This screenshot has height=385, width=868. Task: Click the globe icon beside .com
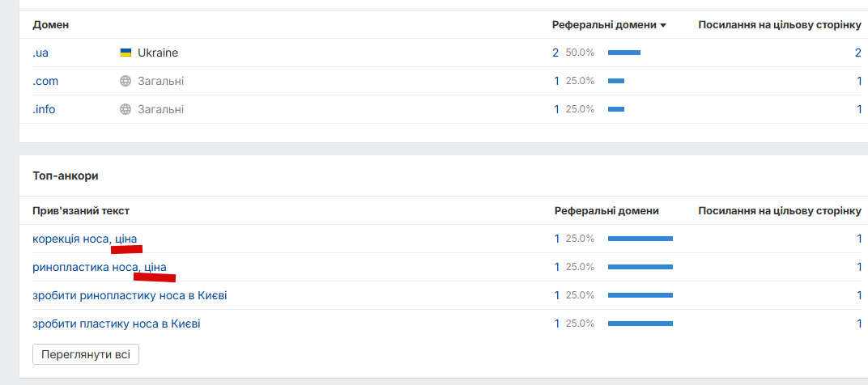pos(126,81)
